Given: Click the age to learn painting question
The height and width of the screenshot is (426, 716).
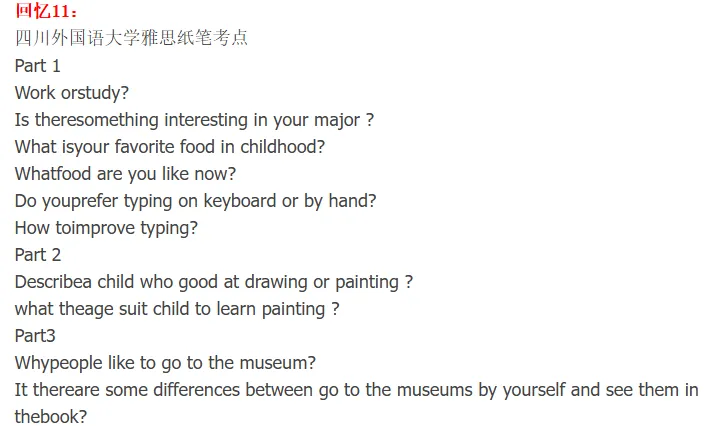Looking at the screenshot, I should [x=177, y=309].
